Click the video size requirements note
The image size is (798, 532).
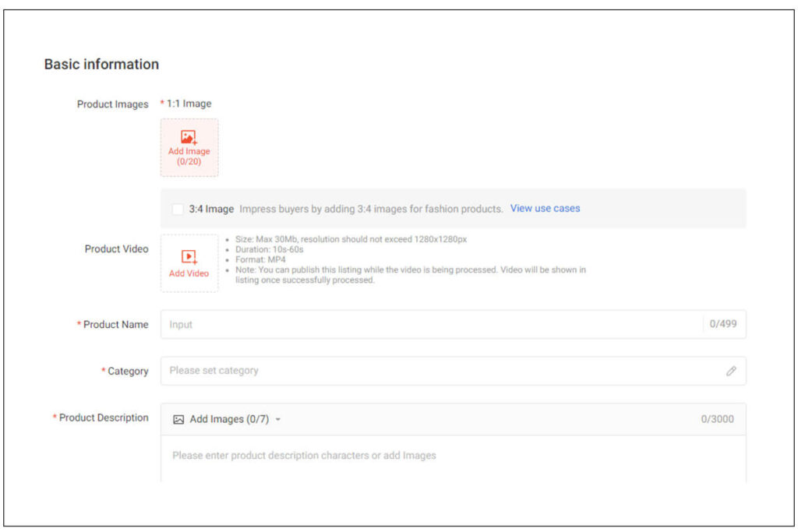pos(351,239)
